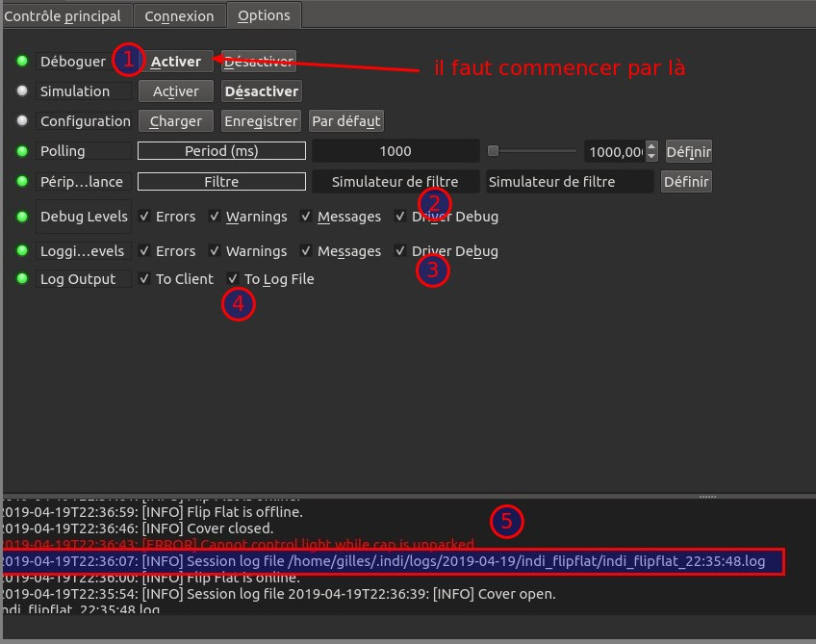Click Désactiver for Déboguer

pos(259,62)
